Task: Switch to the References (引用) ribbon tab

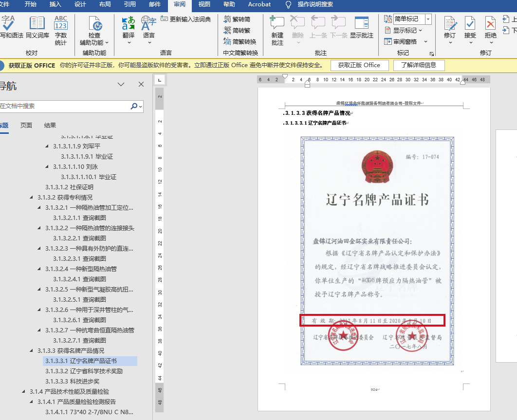Action: tap(129, 4)
